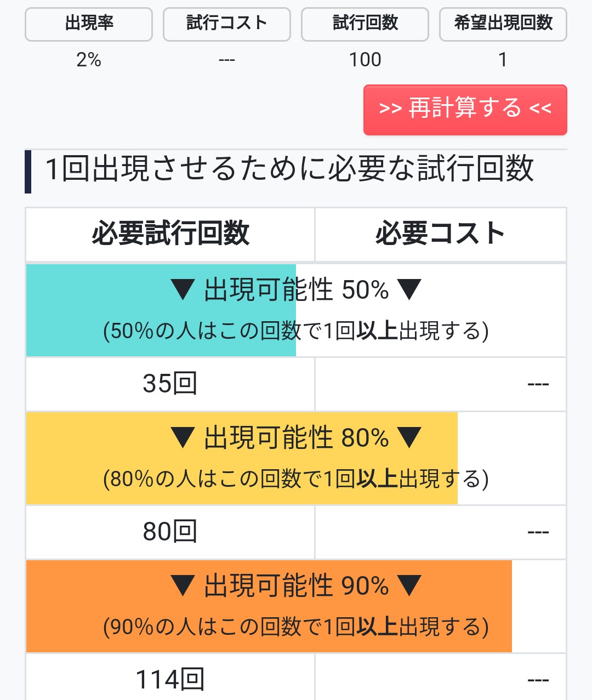Click the 試行コスト label button
The image size is (592, 700).
tap(227, 24)
